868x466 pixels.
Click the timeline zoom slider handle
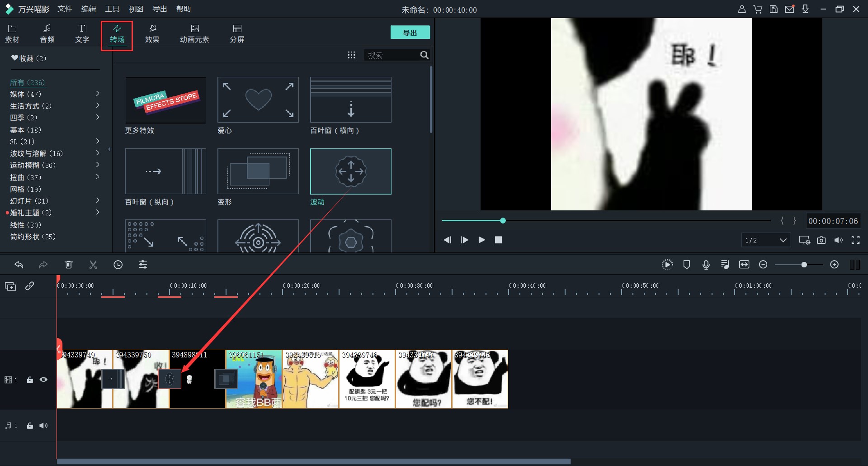pyautogui.click(x=804, y=265)
